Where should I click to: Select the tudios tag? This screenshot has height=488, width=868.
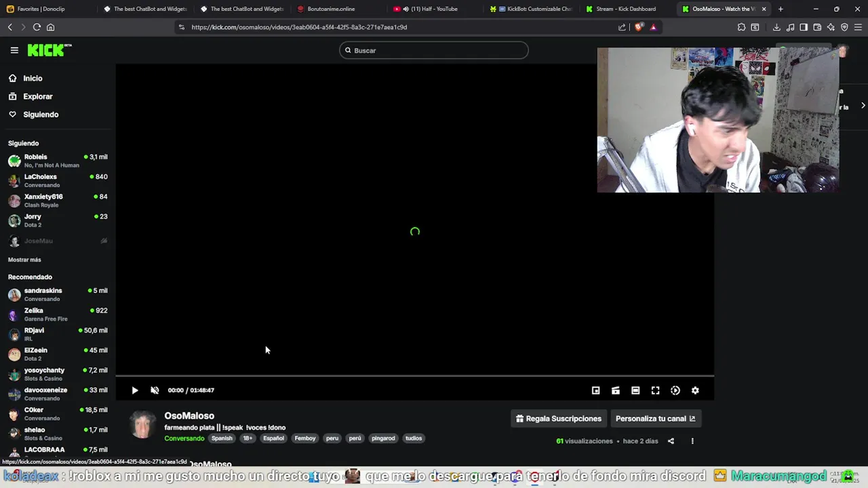point(414,439)
